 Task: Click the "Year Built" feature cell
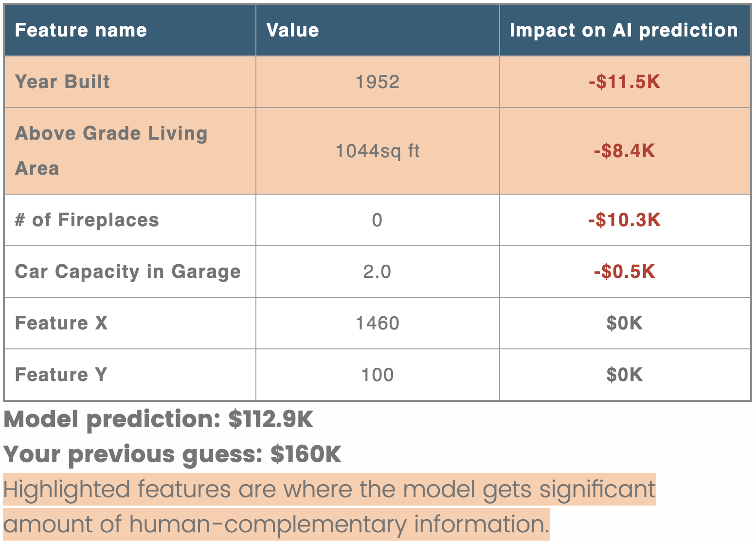click(x=63, y=82)
